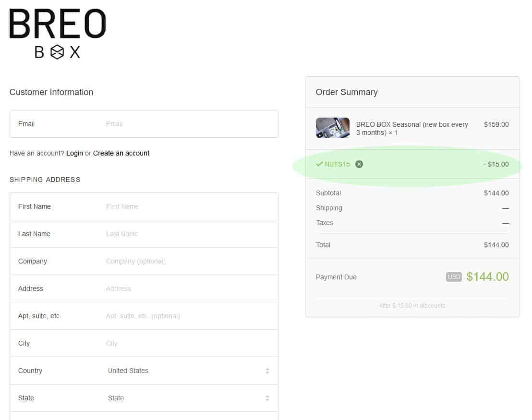Focus the Apt, suite, etc. field

click(x=144, y=316)
